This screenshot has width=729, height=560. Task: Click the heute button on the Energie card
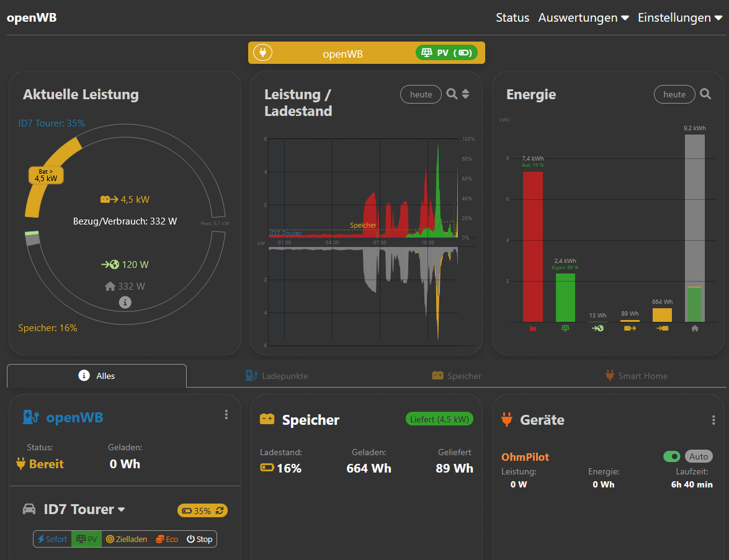pyautogui.click(x=674, y=94)
